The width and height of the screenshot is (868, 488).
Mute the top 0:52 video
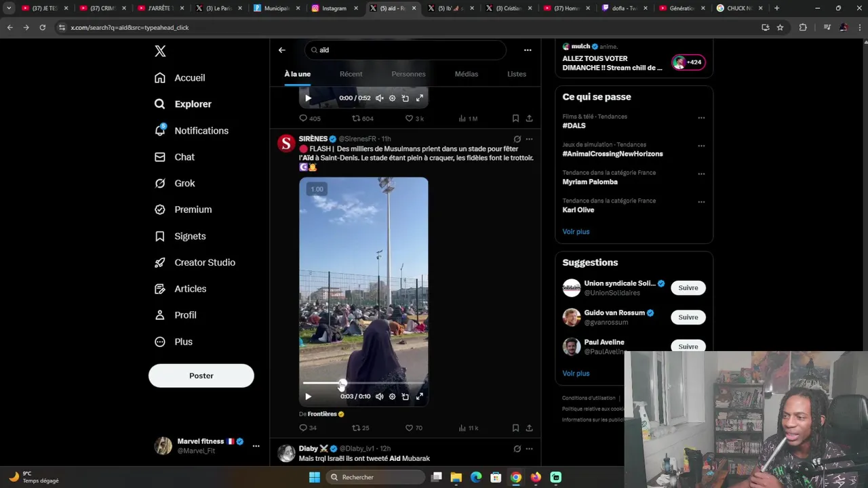coord(380,98)
